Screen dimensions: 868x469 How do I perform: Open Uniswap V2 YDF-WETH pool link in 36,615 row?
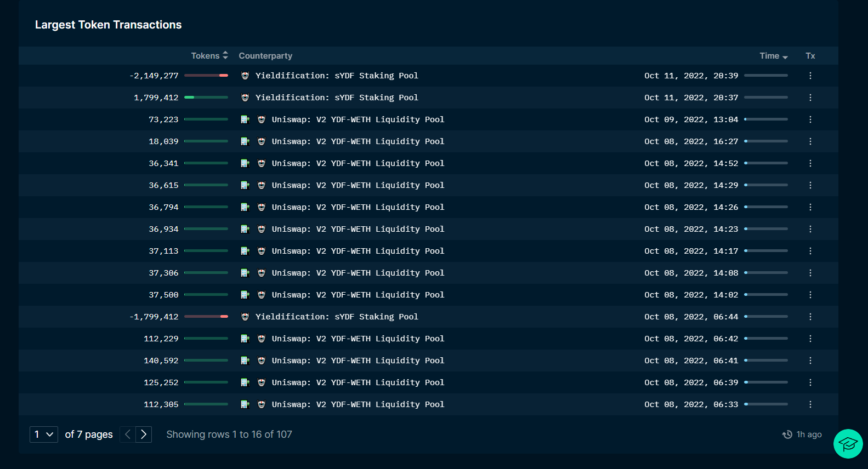tap(358, 185)
